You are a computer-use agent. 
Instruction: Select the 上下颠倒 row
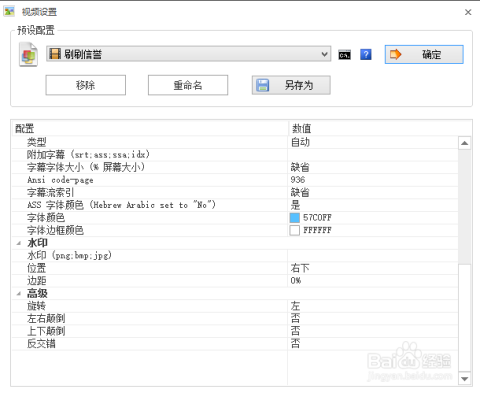tap(235, 331)
